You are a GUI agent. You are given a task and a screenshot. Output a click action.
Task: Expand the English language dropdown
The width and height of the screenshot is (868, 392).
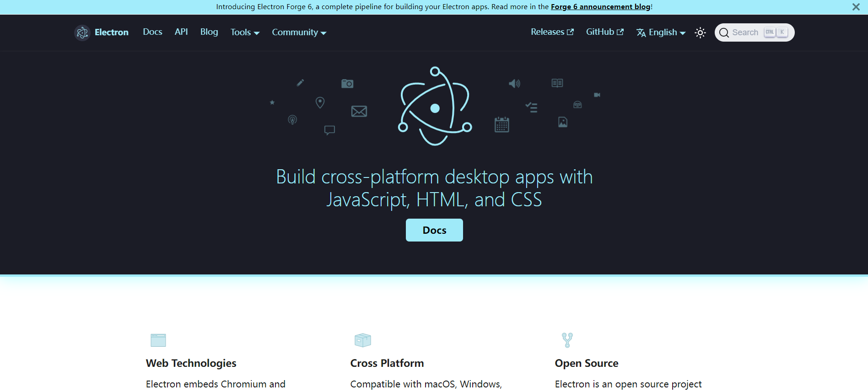[661, 32]
